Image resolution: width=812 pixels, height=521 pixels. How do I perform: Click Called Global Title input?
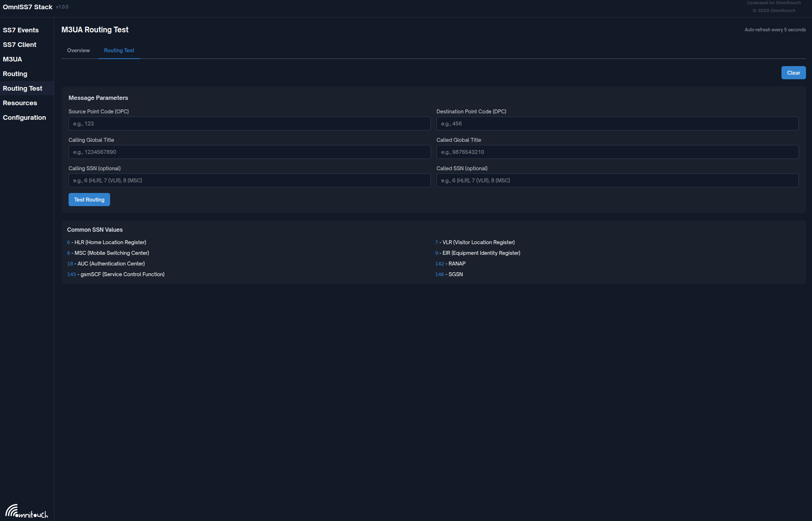click(617, 152)
